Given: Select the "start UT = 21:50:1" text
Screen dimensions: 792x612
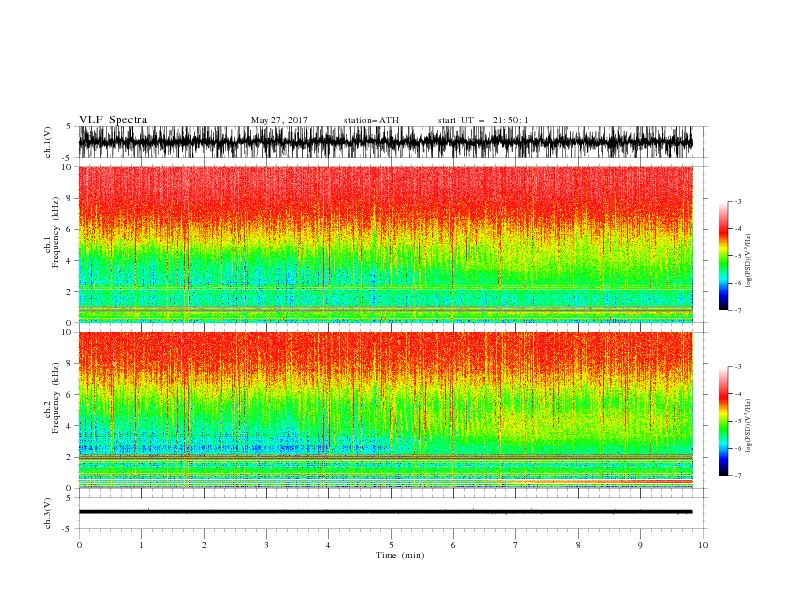Looking at the screenshot, I should (x=483, y=120).
